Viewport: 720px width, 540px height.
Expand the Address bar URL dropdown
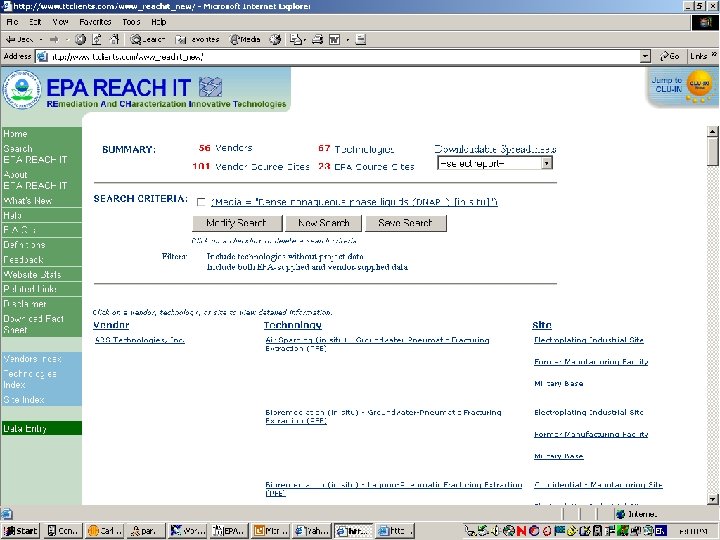646,56
